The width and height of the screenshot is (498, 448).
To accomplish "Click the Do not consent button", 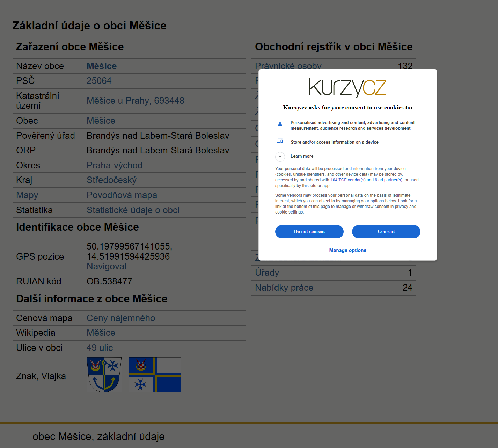I will click(309, 232).
